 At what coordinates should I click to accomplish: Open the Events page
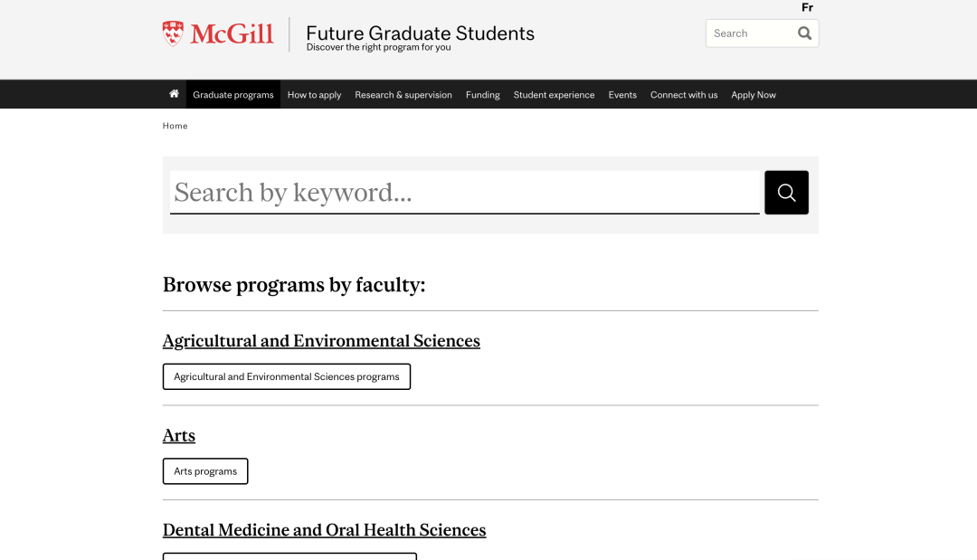tap(622, 95)
